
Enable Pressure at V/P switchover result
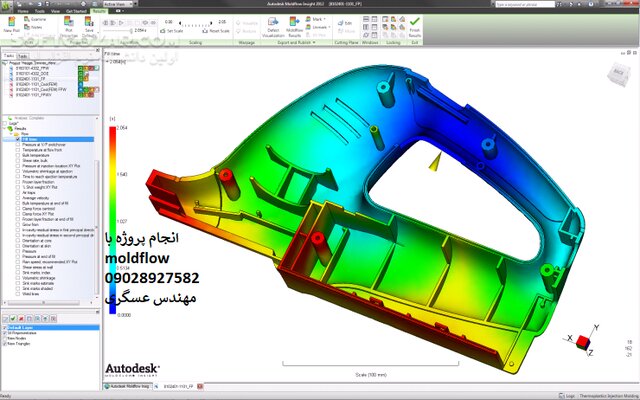(x=18, y=144)
